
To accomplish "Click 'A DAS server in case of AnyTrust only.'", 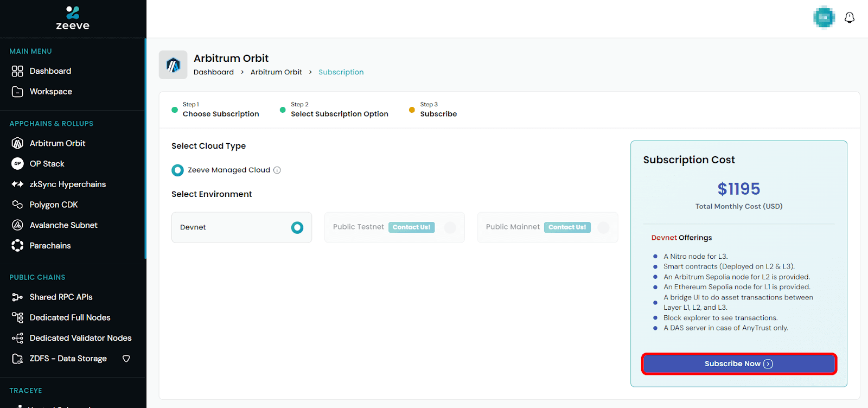I will tap(726, 328).
